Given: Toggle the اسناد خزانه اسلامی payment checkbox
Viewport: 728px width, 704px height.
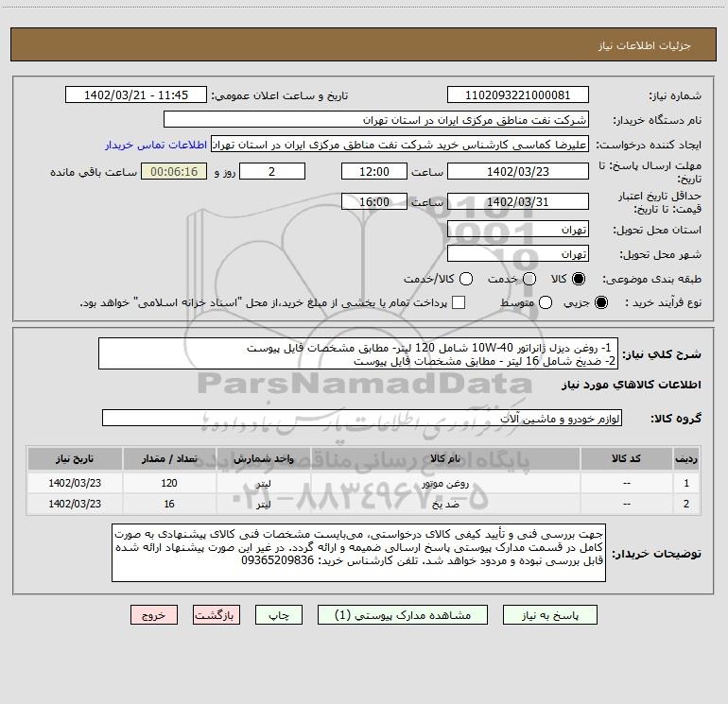Looking at the screenshot, I should click(459, 303).
